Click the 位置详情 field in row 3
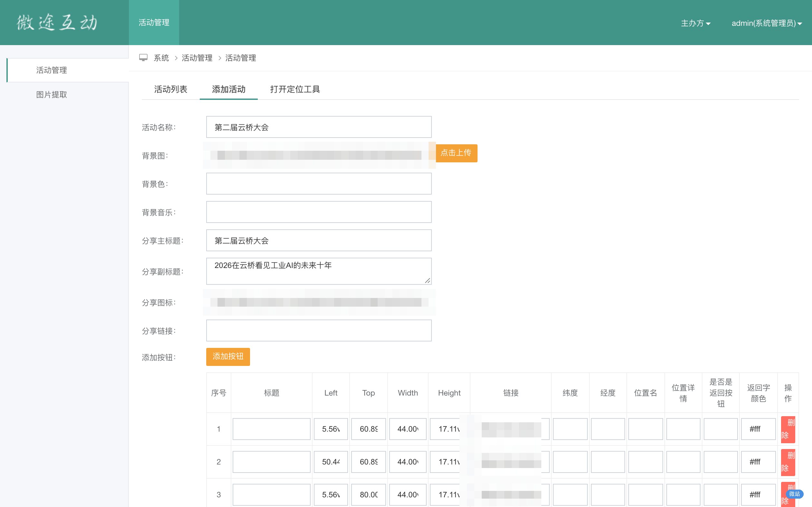This screenshot has width=812, height=507. click(683, 494)
